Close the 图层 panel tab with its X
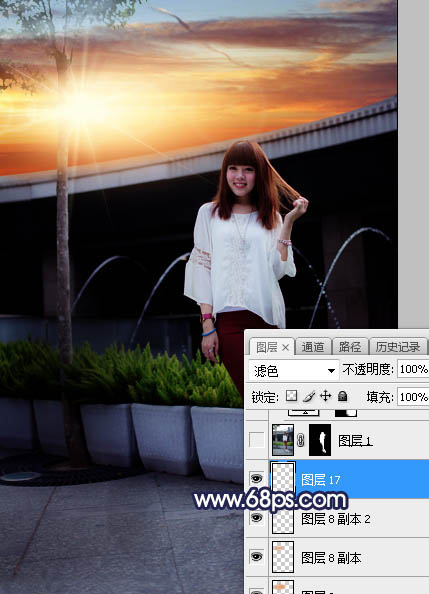Screen dimensions: 429x594 285,347
